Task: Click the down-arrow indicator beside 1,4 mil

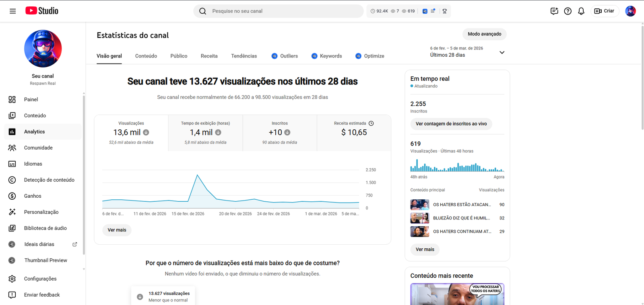Action: (218, 132)
